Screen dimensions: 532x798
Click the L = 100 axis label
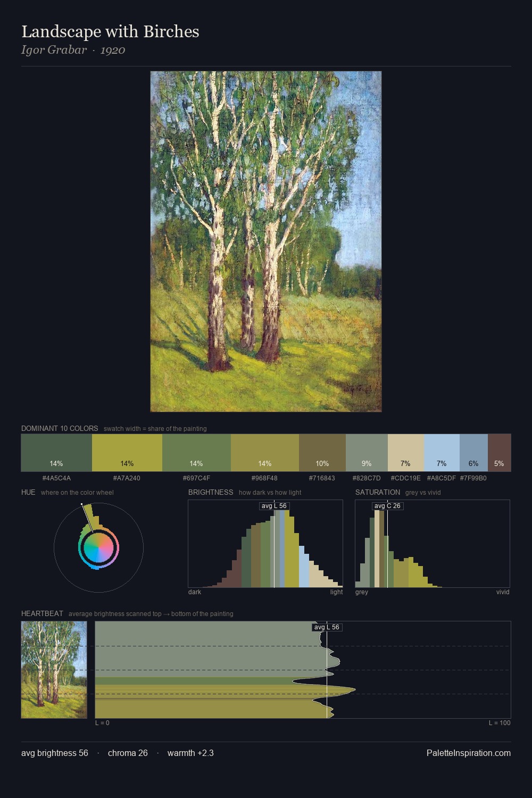500,723
